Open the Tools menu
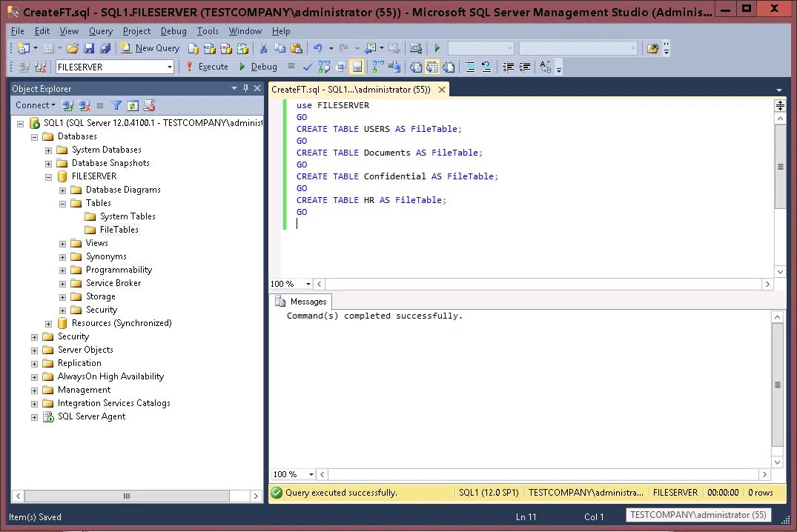Viewport: 797px width, 532px height. pyautogui.click(x=208, y=31)
